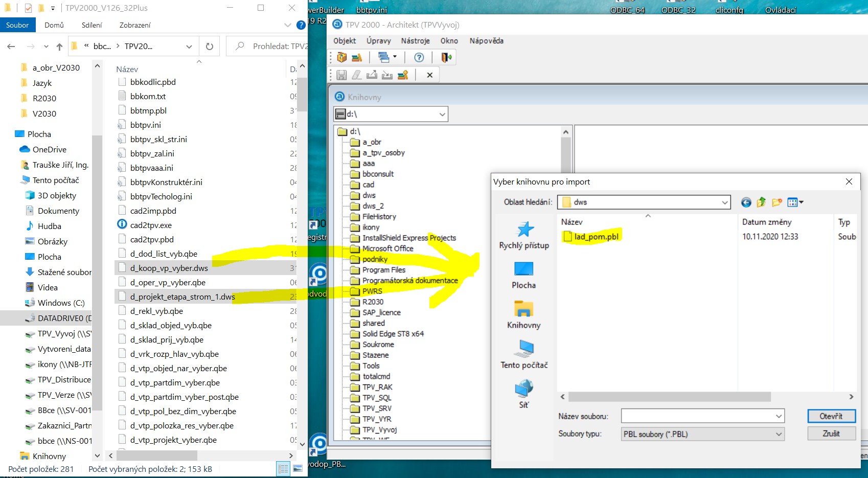This screenshot has width=868, height=478.
Task: Switch Explorer to large icons view
Action: [298, 468]
